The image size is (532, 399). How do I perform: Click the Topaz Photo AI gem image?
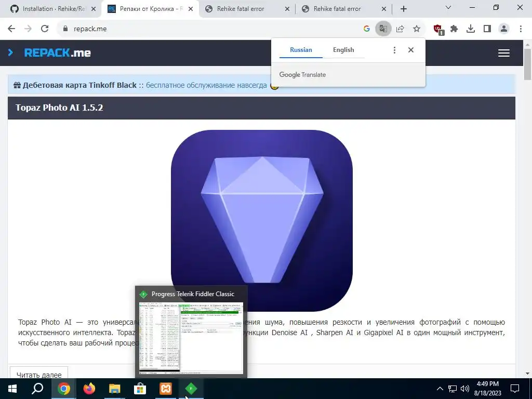(x=262, y=220)
